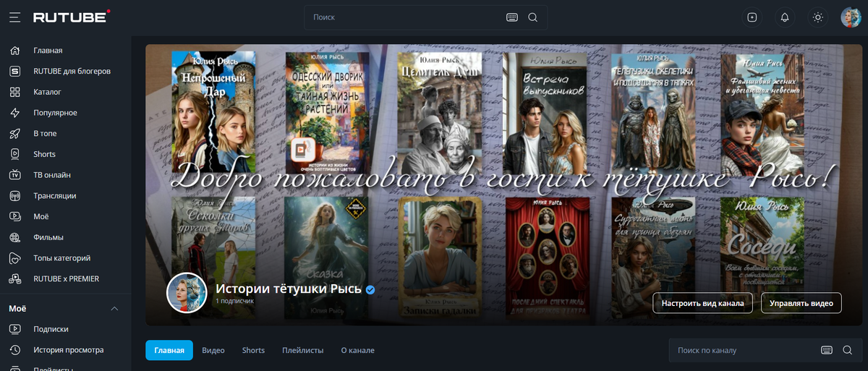Click the История просмотра clock icon
868x371 pixels.
[x=14, y=350]
